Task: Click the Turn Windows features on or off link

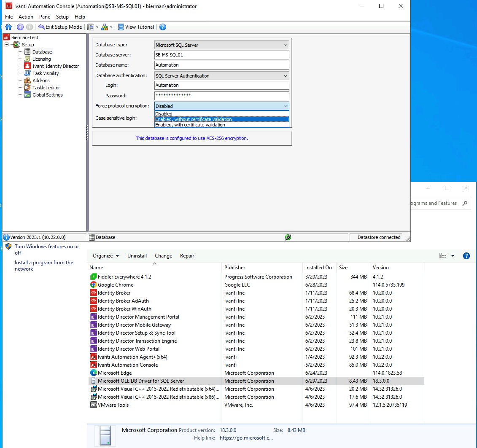Action: [x=47, y=249]
